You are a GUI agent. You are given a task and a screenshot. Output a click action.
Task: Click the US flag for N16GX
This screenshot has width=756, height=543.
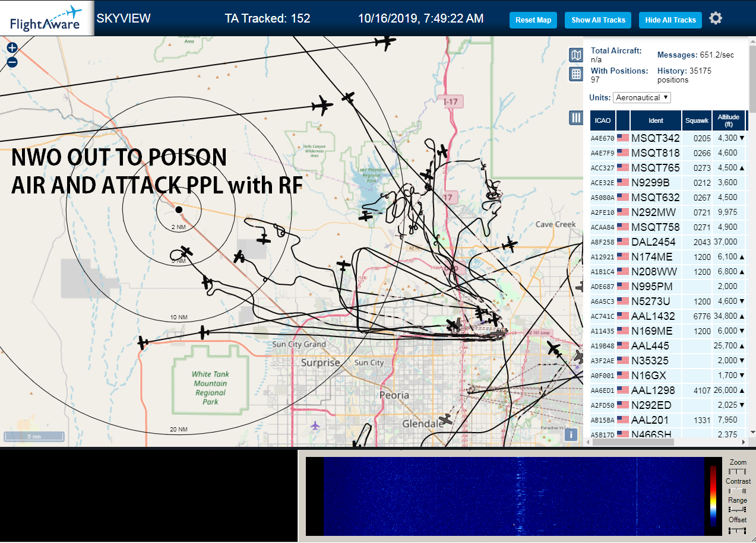pos(623,375)
